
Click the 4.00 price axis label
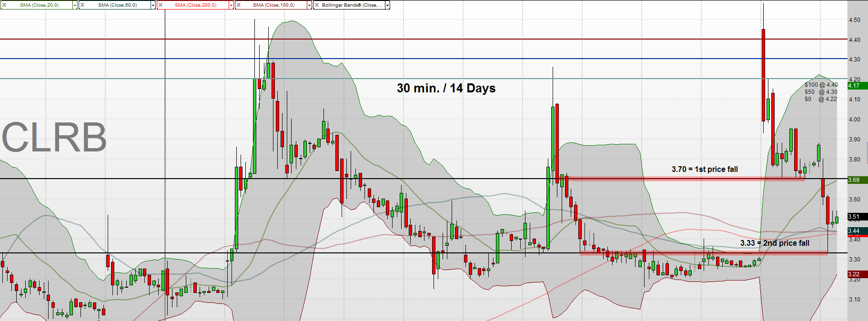[855, 120]
